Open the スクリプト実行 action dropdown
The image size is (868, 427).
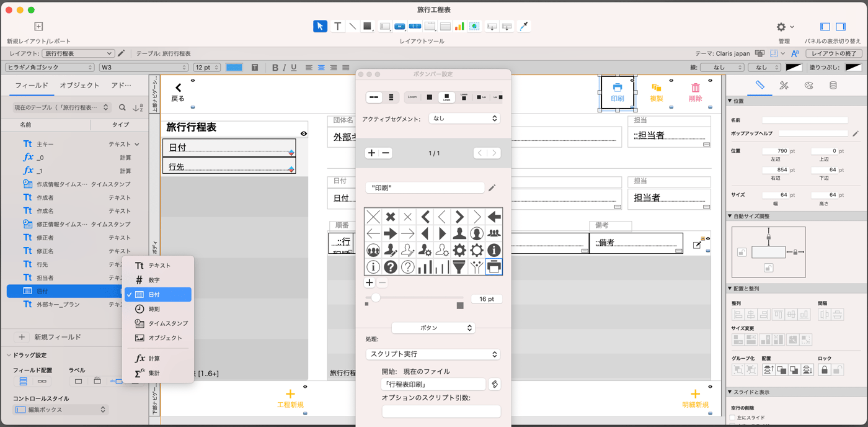tap(433, 354)
